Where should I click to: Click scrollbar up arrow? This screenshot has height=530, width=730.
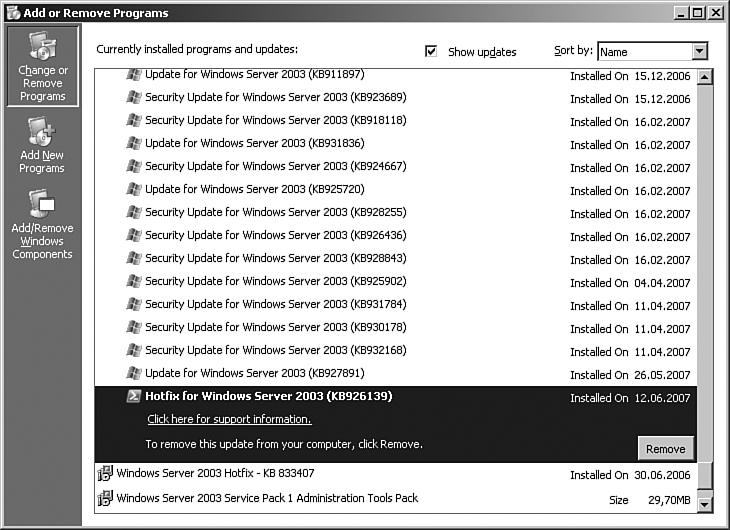click(705, 76)
